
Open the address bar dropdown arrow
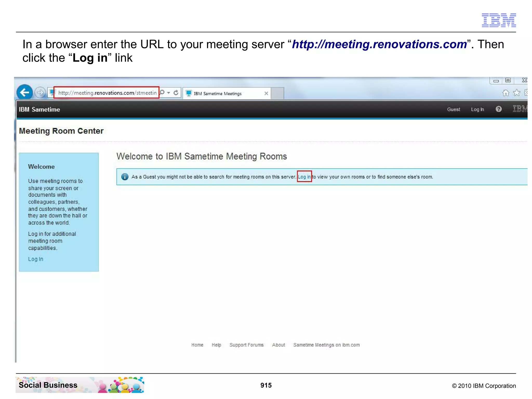coord(169,93)
